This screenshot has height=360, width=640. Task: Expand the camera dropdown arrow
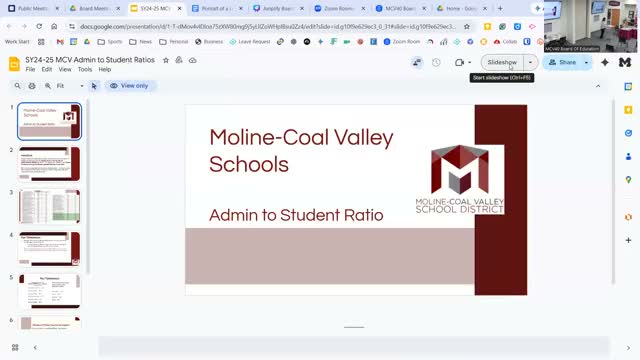pos(469,62)
